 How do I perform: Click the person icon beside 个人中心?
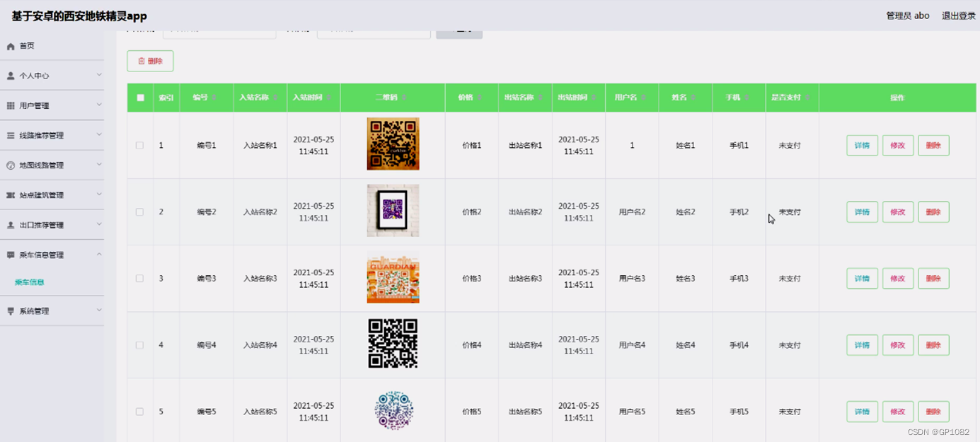(x=11, y=76)
